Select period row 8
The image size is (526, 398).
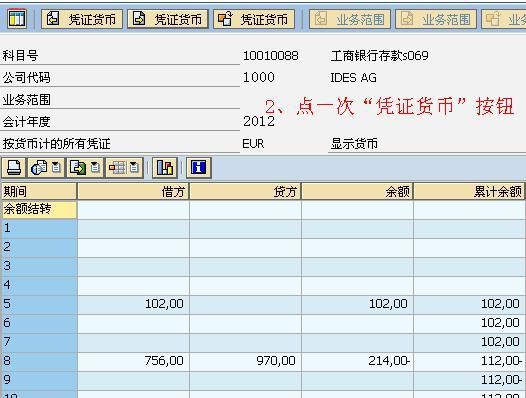tap(39, 361)
